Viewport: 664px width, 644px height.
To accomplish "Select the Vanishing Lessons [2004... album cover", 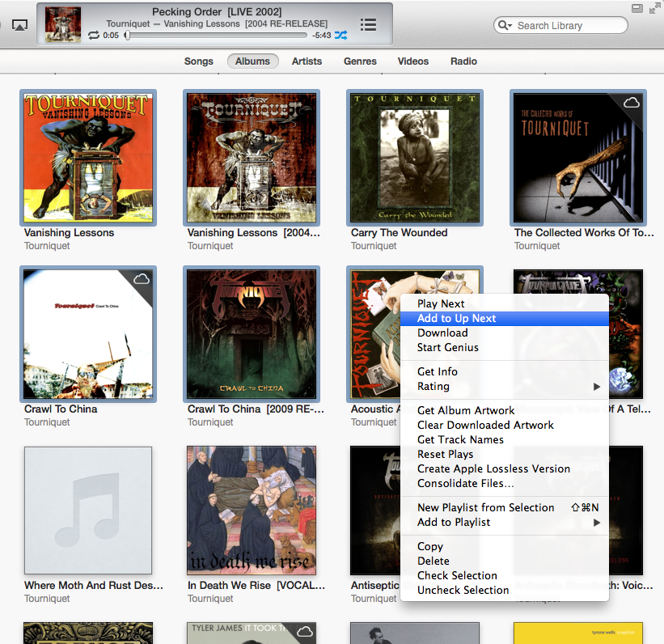I will [x=252, y=158].
